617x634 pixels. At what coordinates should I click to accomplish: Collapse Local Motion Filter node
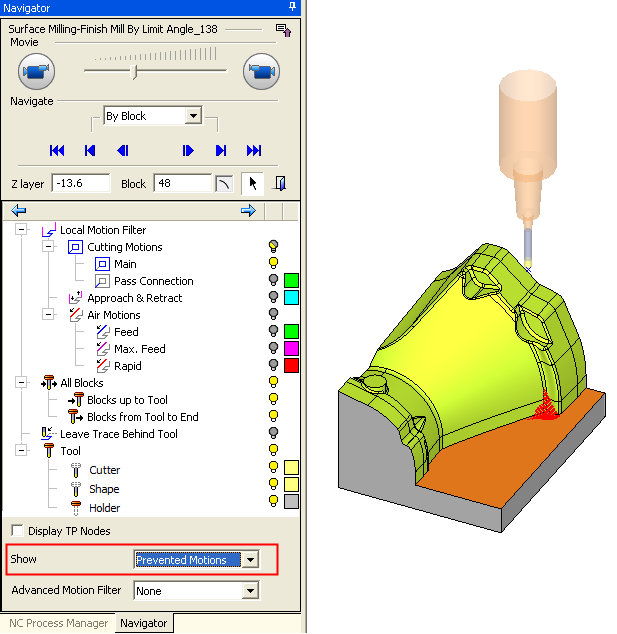pyautogui.click(x=21, y=230)
